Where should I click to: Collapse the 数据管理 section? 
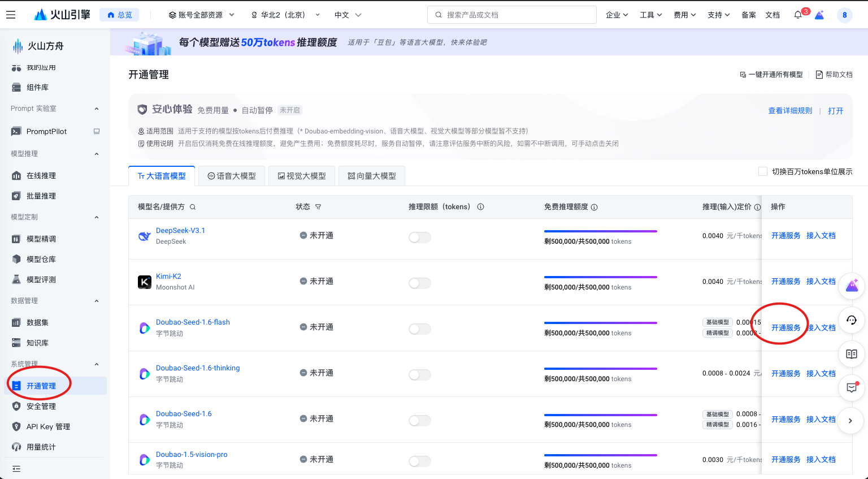point(97,301)
